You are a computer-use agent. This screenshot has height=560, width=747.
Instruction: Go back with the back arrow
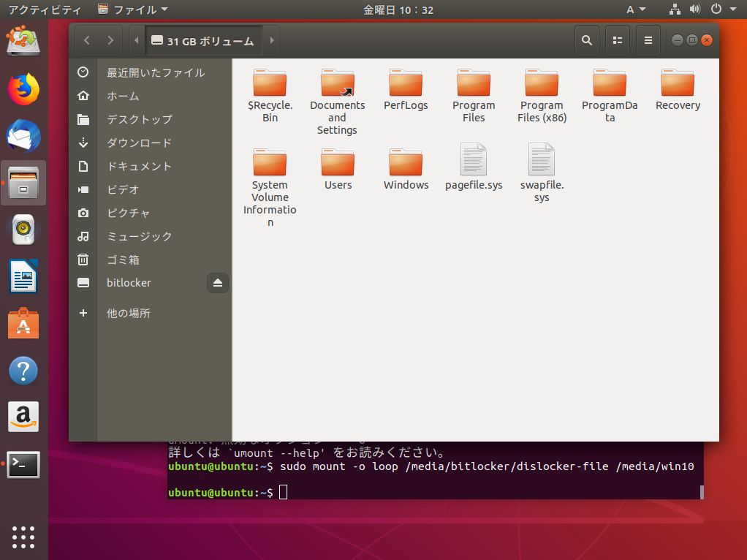(x=87, y=40)
